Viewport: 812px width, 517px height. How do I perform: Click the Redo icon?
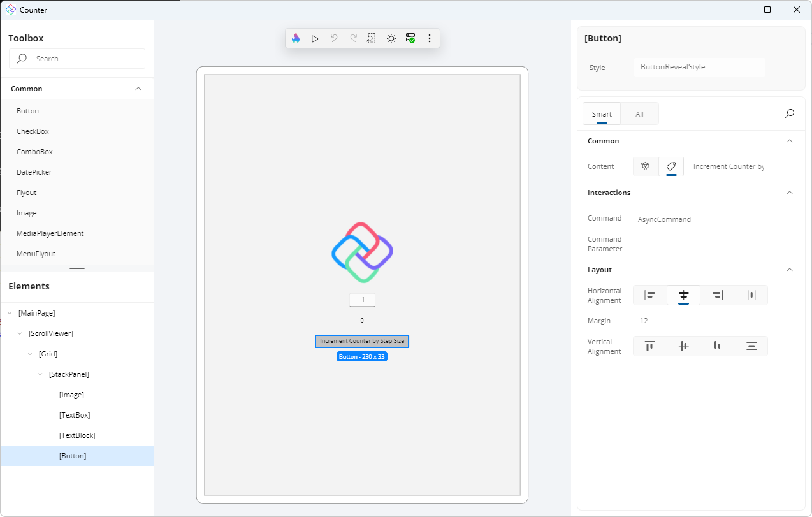(x=353, y=38)
